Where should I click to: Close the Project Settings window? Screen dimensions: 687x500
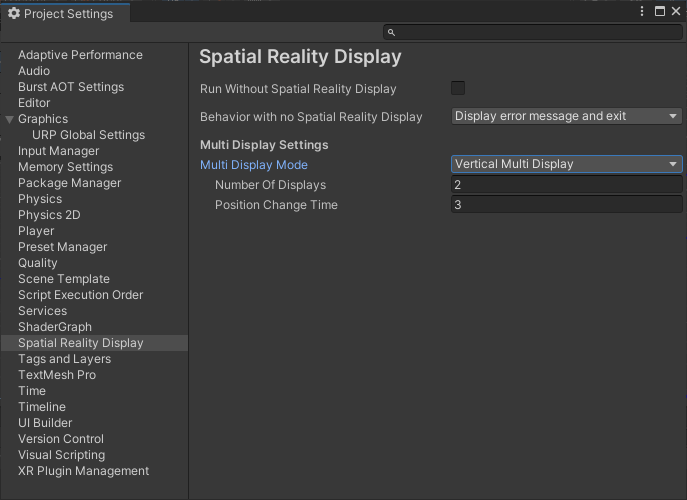click(x=676, y=11)
